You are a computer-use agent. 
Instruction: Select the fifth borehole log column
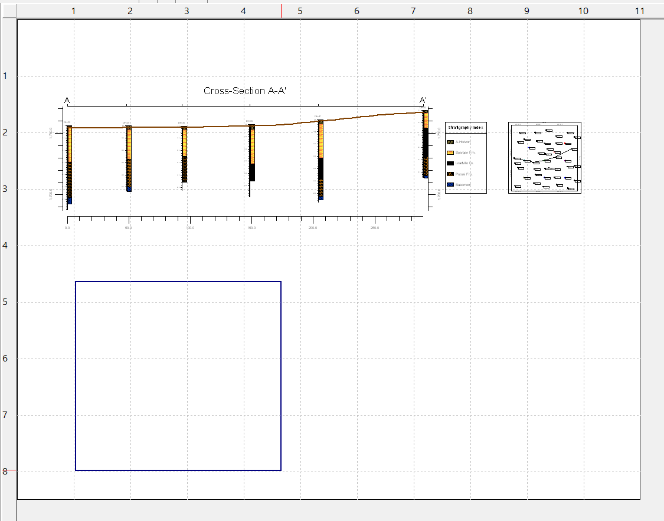(x=321, y=160)
